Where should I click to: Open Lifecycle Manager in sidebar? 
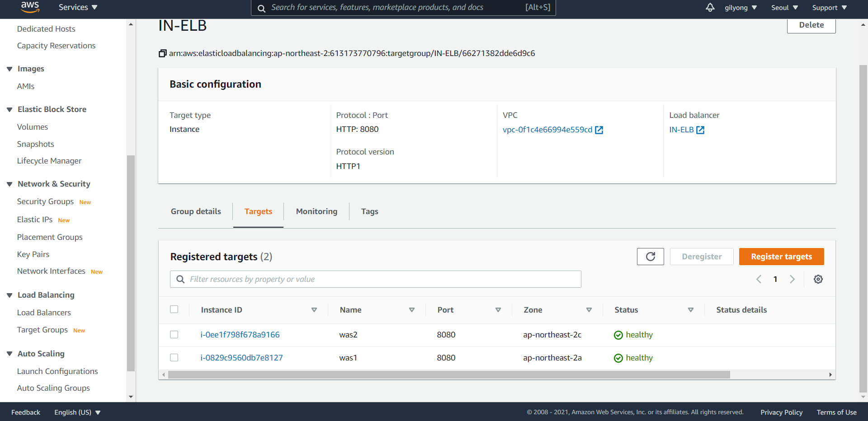(x=49, y=161)
